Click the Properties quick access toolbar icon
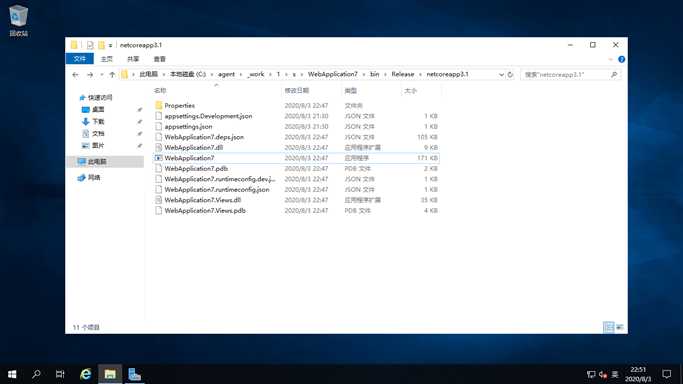 90,45
